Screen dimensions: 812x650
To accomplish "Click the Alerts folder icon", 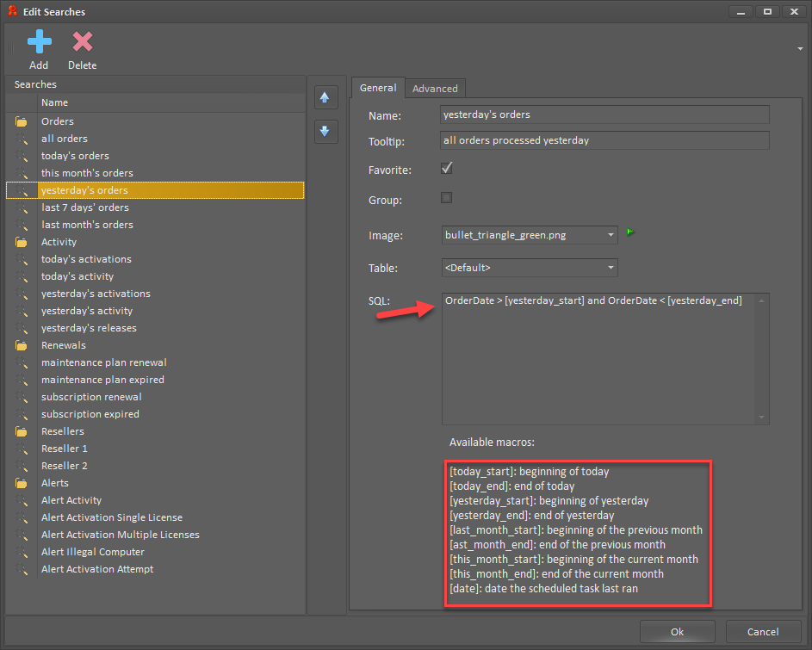I will pos(22,483).
